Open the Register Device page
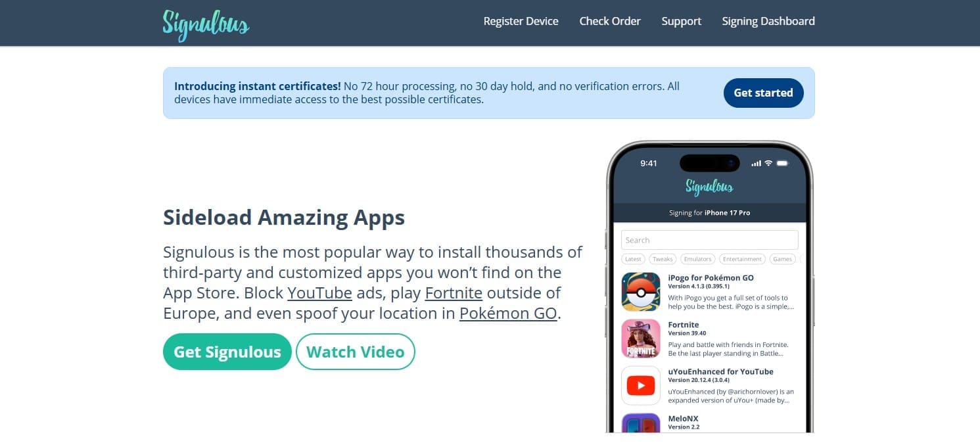 coord(521,21)
